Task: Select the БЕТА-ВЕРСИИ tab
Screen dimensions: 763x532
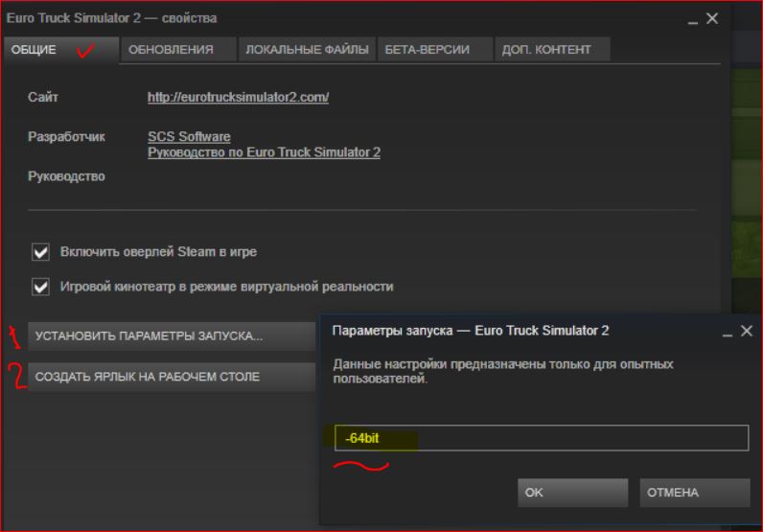Action: [x=435, y=50]
